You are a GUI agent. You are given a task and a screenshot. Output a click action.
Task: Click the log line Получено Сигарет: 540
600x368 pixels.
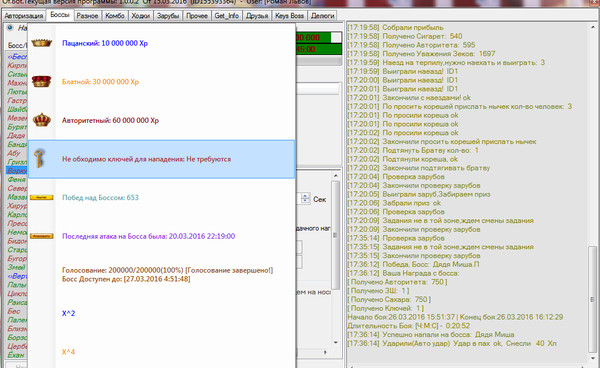pyautogui.click(x=404, y=36)
